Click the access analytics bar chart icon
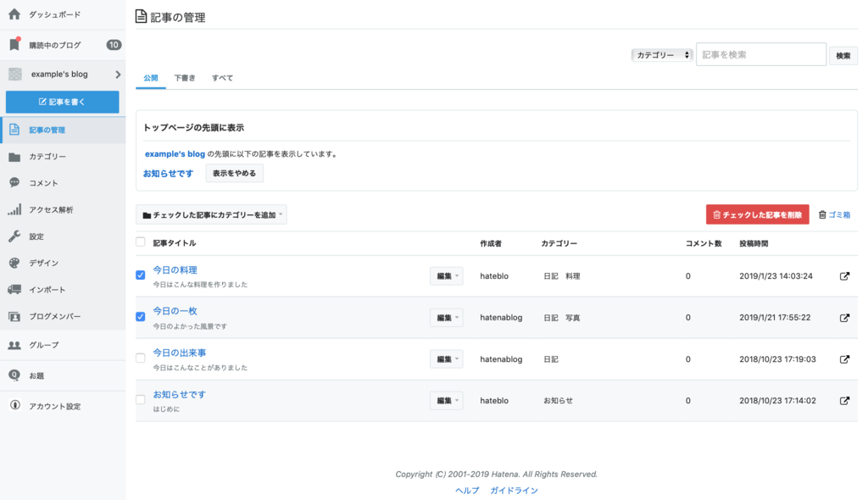868x500 pixels. (x=14, y=209)
